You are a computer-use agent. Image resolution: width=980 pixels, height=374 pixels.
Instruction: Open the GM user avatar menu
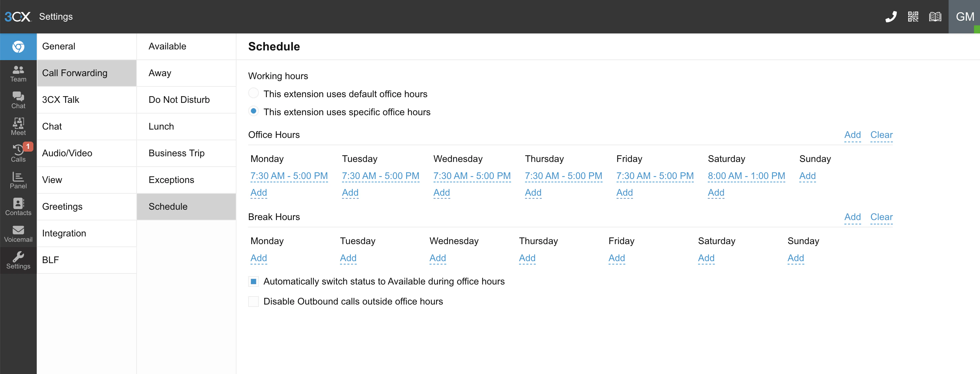(x=964, y=17)
